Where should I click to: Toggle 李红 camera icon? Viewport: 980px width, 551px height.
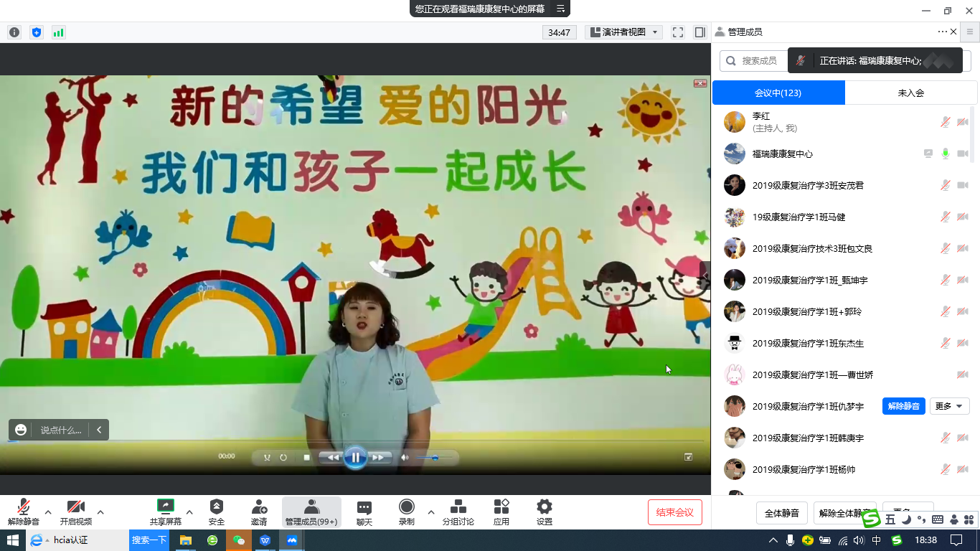[x=963, y=123]
